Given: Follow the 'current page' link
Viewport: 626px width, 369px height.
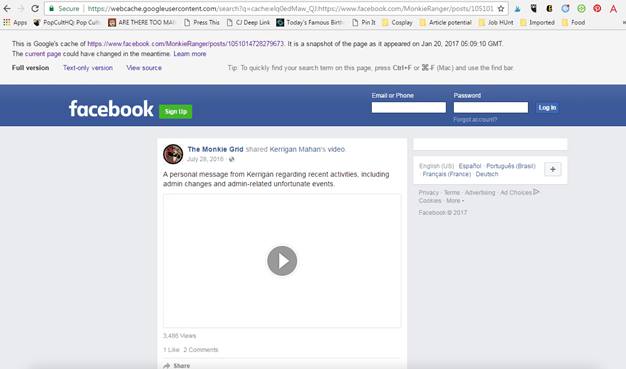Looking at the screenshot, I should (x=43, y=54).
